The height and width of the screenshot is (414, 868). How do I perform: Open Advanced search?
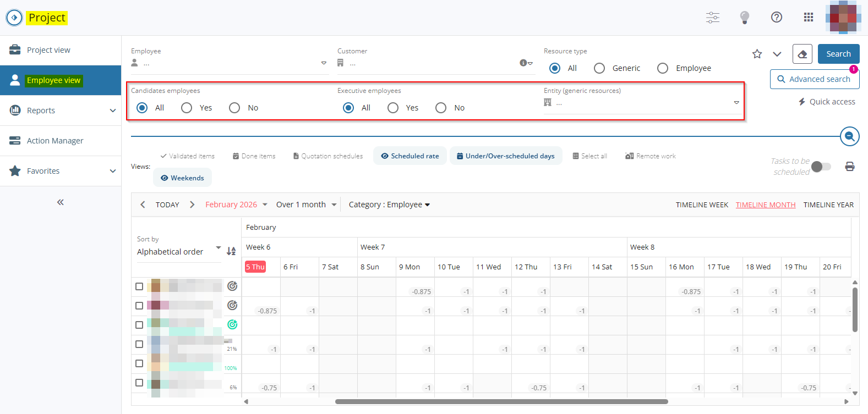(814, 79)
